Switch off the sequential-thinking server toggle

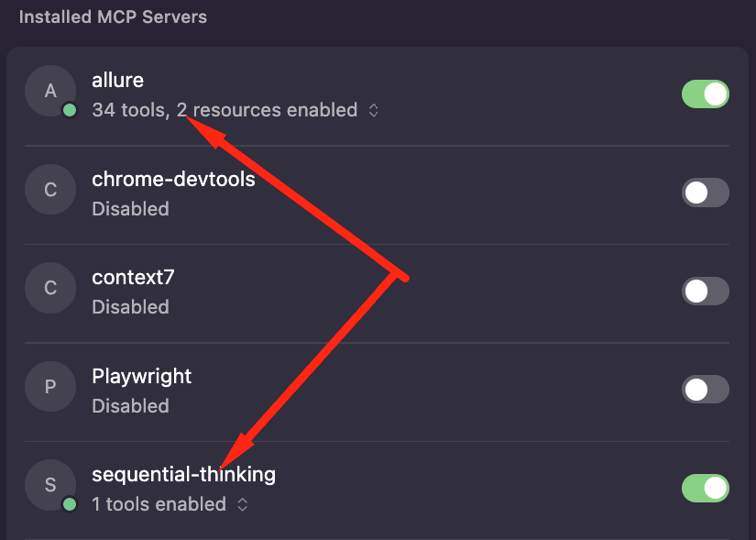pos(705,489)
